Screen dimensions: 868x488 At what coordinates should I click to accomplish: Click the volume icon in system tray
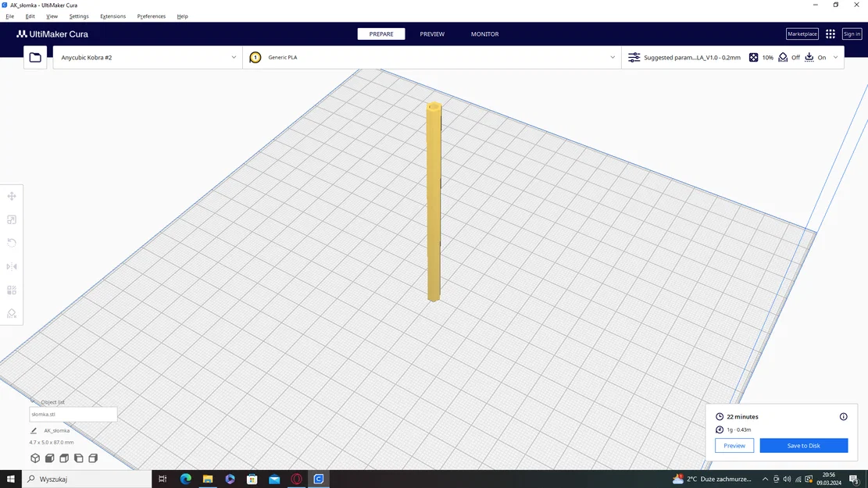[788, 479]
